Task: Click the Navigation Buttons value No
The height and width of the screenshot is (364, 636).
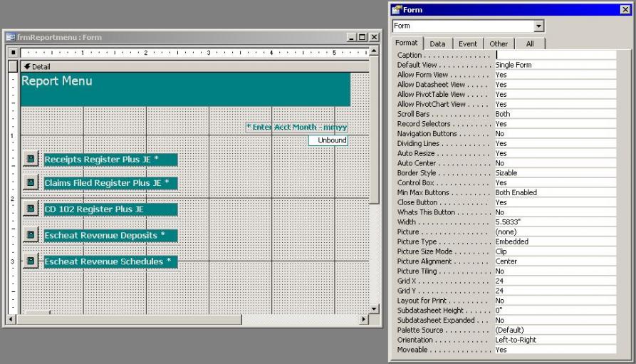Action: (556, 133)
